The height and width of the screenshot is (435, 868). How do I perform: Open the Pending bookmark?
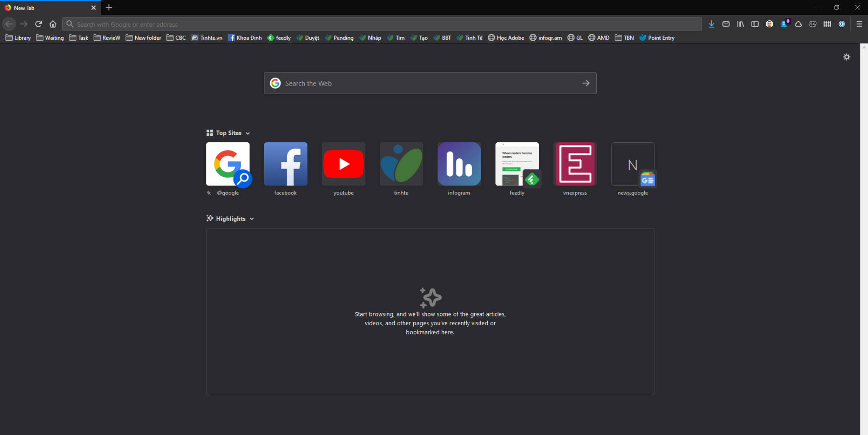click(339, 38)
